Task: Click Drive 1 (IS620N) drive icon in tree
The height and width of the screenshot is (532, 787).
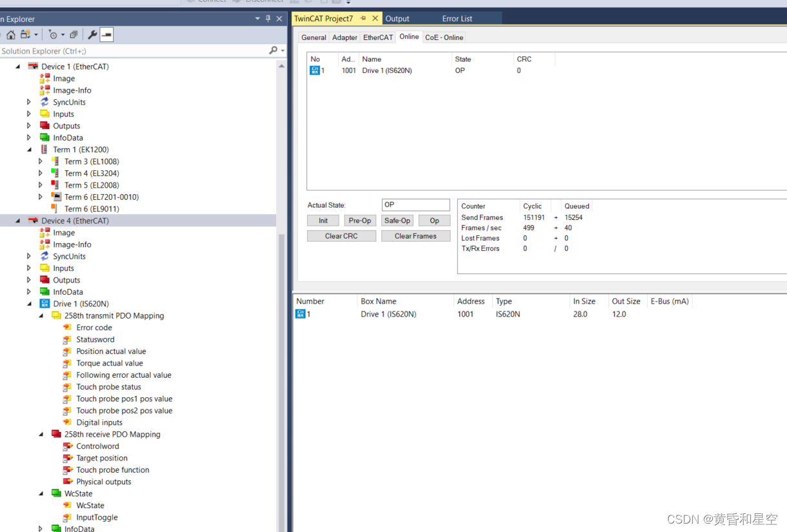Action: point(45,304)
